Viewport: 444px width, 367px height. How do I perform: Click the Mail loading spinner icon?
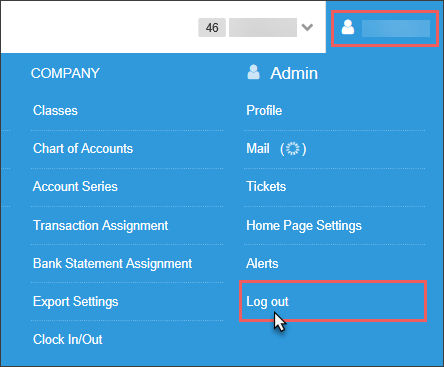pos(293,148)
